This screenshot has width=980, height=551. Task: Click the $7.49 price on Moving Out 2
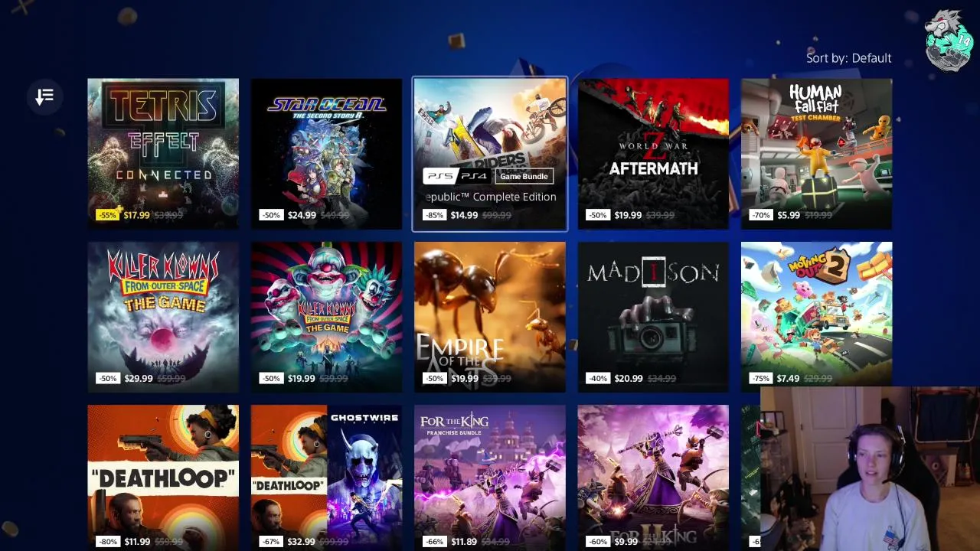tap(789, 378)
